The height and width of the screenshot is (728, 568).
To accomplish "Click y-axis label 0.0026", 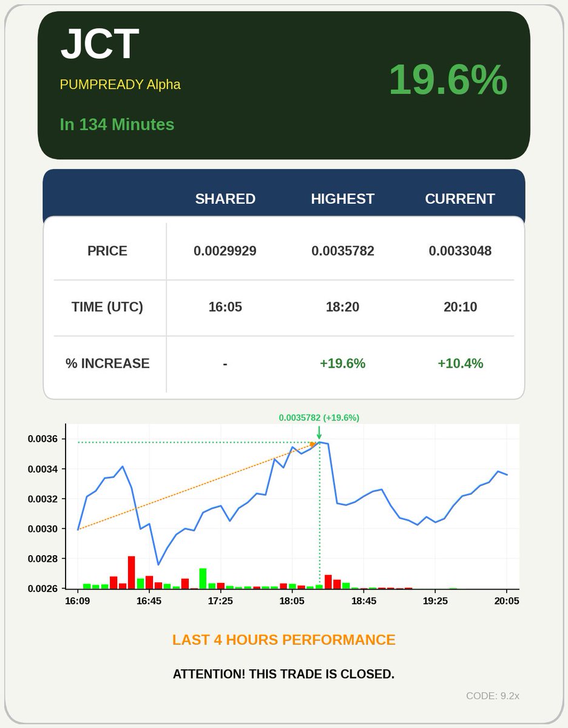I will [x=42, y=588].
